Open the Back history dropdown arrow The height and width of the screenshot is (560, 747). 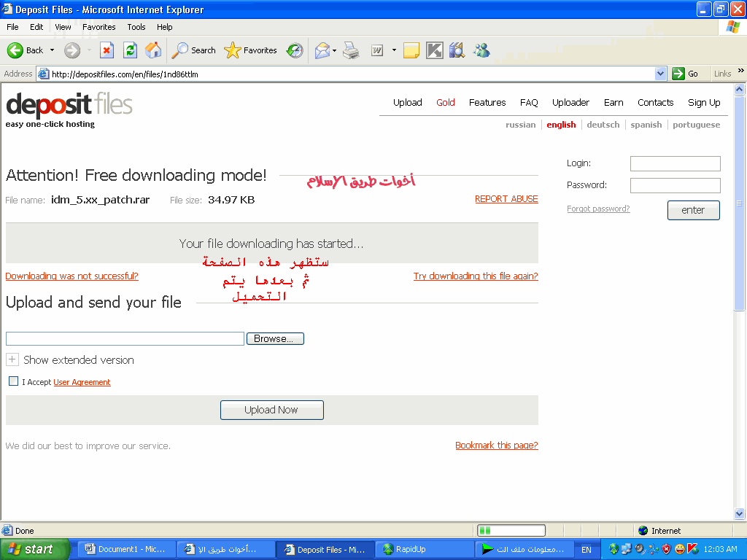click(x=52, y=50)
